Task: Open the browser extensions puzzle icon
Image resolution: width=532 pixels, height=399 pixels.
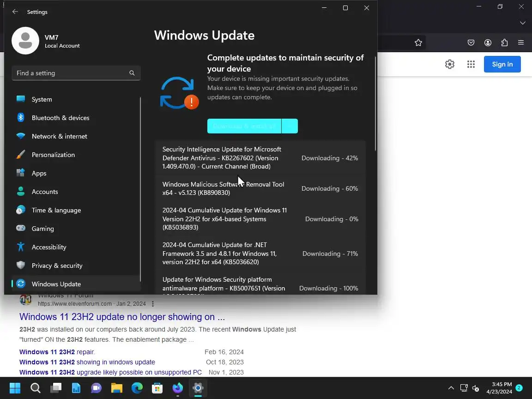Action: point(504,42)
